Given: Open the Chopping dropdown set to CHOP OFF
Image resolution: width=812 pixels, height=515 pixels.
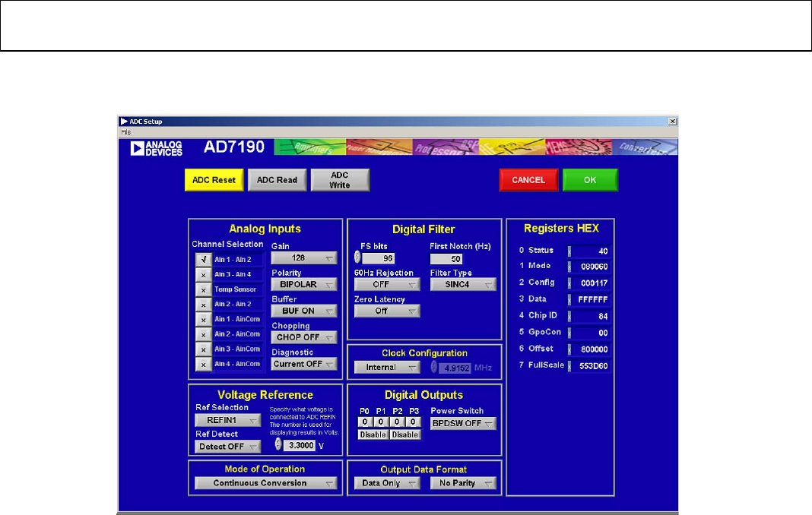Looking at the screenshot, I should click(x=304, y=337).
